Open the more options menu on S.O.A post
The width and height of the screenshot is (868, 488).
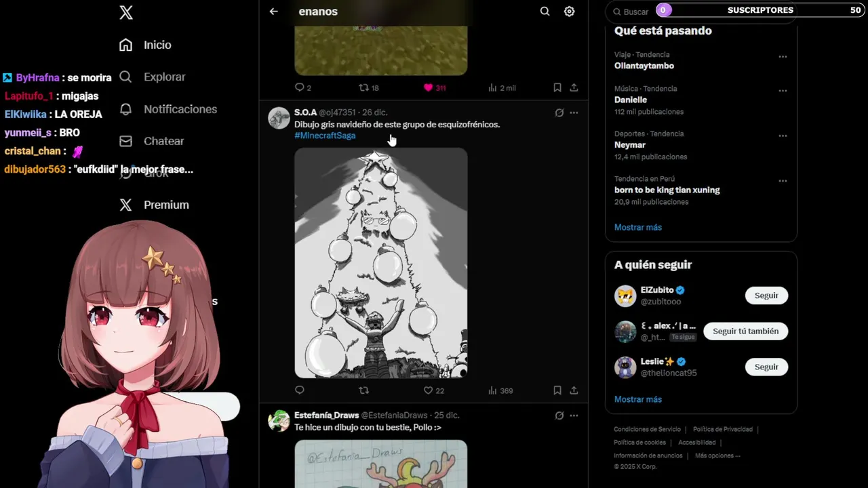(574, 113)
